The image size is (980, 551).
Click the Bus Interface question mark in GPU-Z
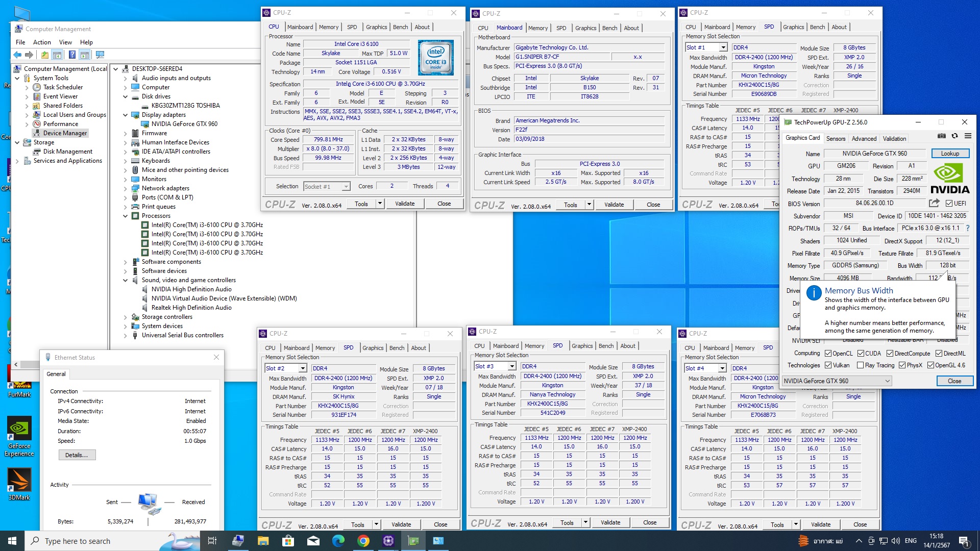[967, 228]
